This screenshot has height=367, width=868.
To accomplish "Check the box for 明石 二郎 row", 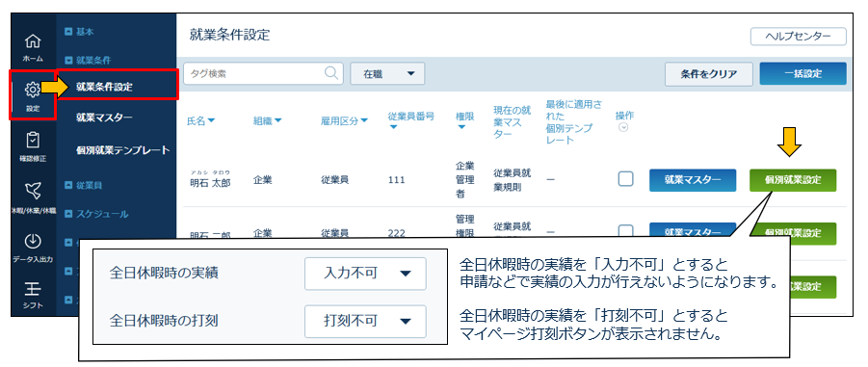I will (x=625, y=231).
